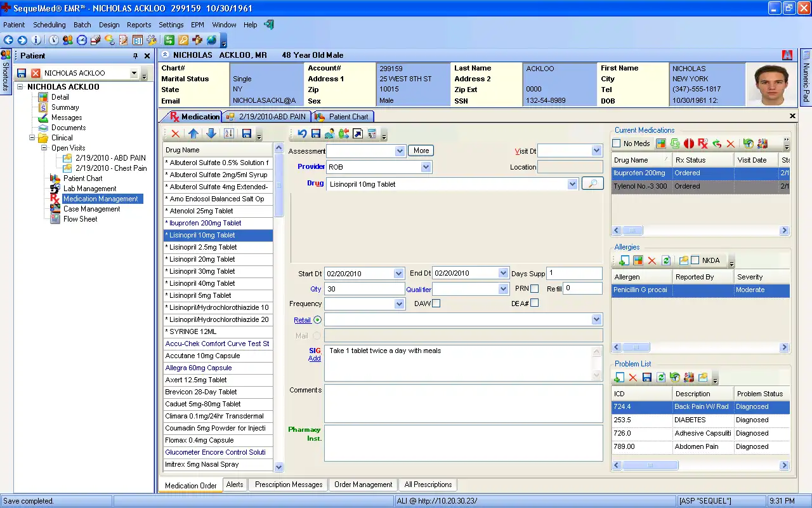The width and height of the screenshot is (812, 508).
Task: Click the red X delete icon above drug list
Action: [175, 133]
